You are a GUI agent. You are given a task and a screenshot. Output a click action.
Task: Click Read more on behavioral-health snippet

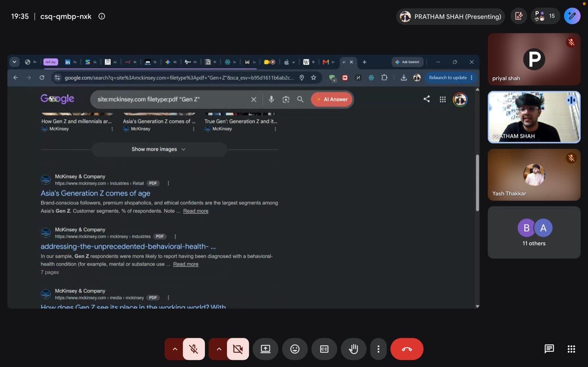click(186, 264)
